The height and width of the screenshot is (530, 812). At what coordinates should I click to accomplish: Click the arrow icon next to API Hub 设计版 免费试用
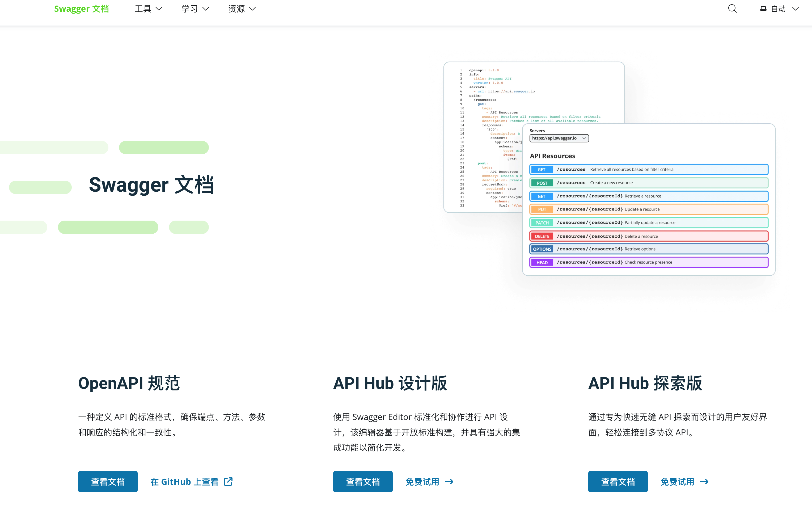pos(449,482)
